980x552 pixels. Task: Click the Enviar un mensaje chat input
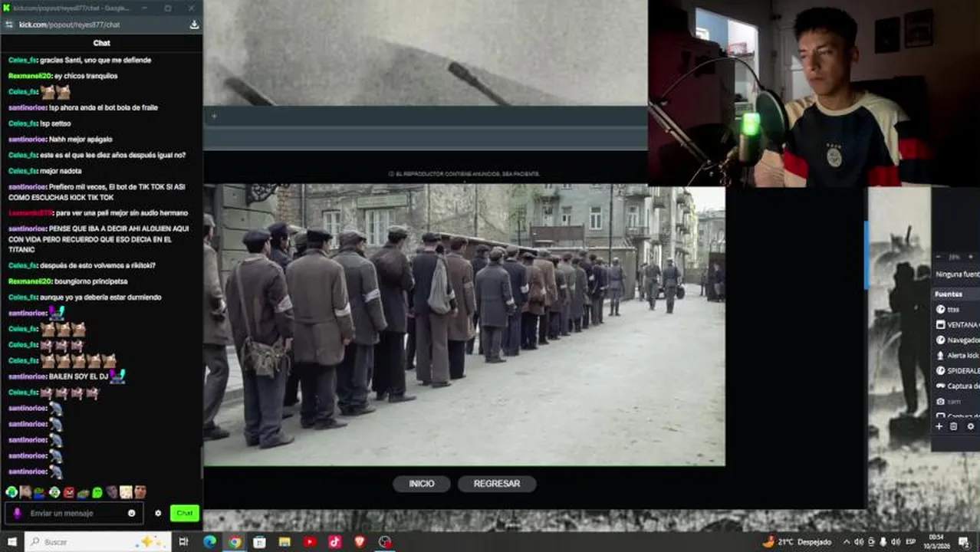pyautogui.click(x=74, y=513)
